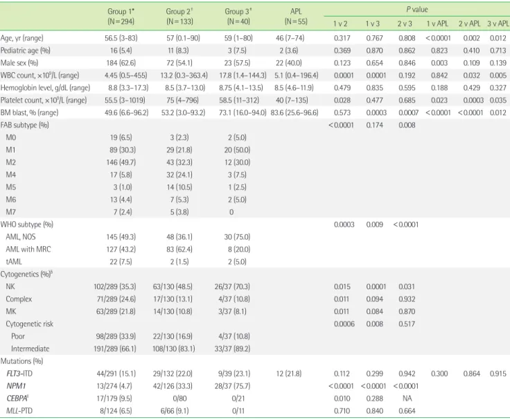Click the Group 1 age value '56.5 (3-83)'

[x=121, y=38]
